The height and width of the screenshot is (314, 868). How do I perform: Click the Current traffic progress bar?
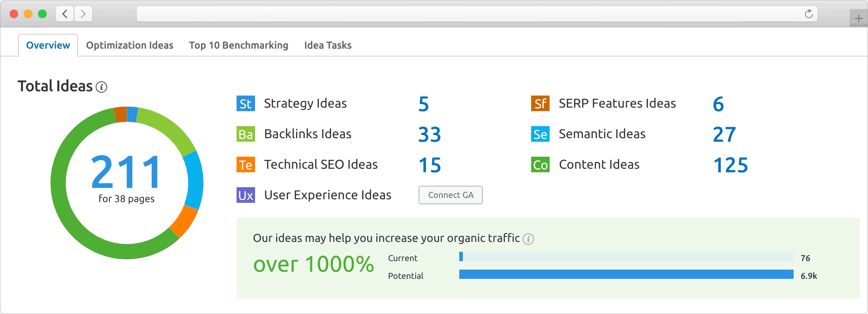point(626,256)
